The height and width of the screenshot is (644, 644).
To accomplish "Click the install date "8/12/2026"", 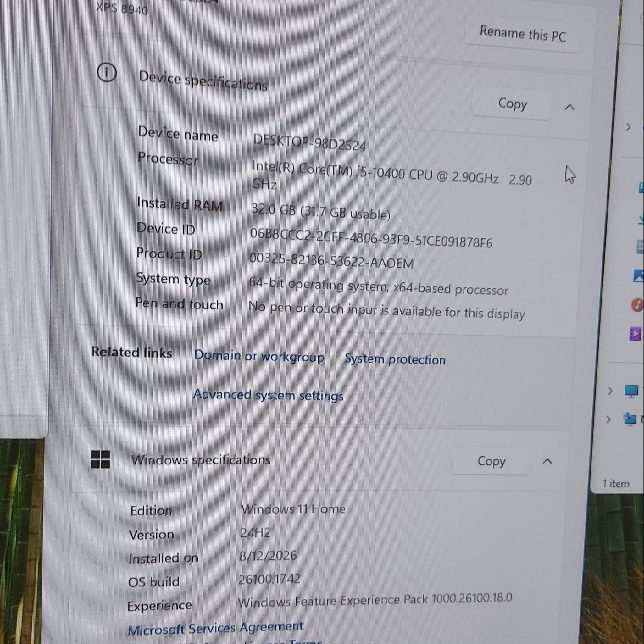I will tap(268, 556).
